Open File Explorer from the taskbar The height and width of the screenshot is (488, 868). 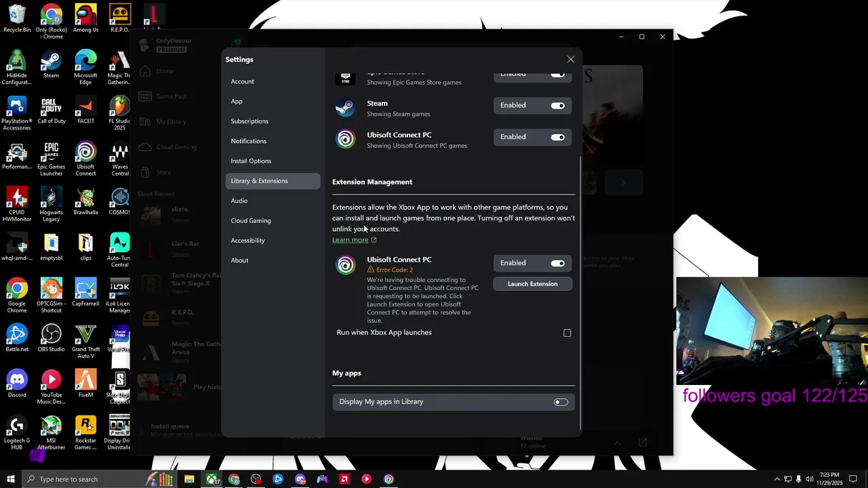point(189,479)
